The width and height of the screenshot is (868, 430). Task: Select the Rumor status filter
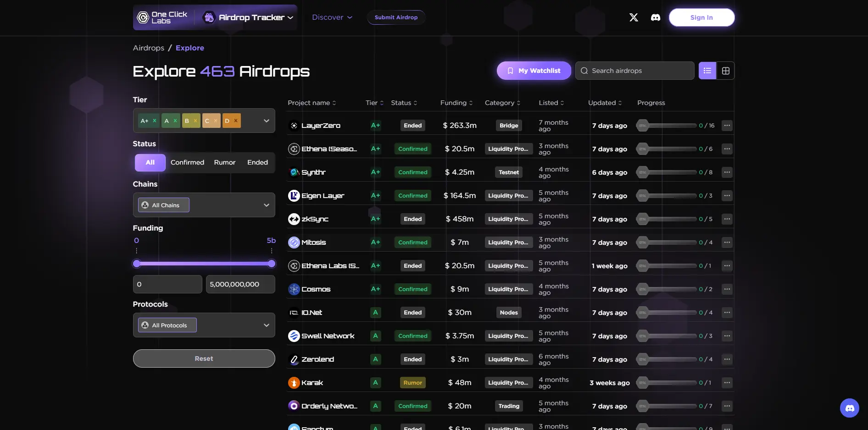(x=224, y=162)
